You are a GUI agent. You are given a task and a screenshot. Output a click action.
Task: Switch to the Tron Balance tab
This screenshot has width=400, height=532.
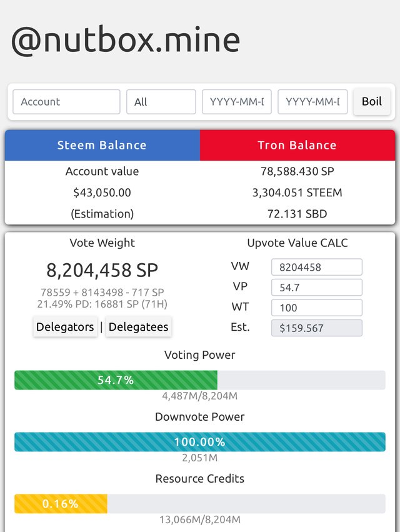pyautogui.click(x=297, y=145)
